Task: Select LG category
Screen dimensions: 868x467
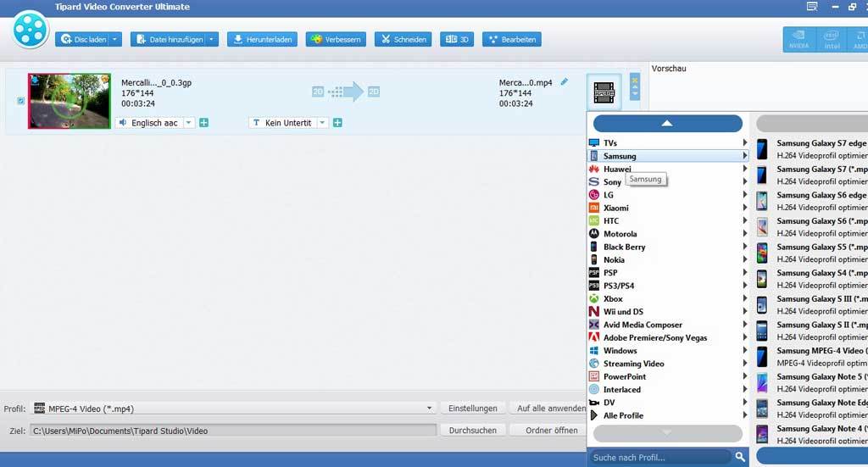Action: (668, 195)
